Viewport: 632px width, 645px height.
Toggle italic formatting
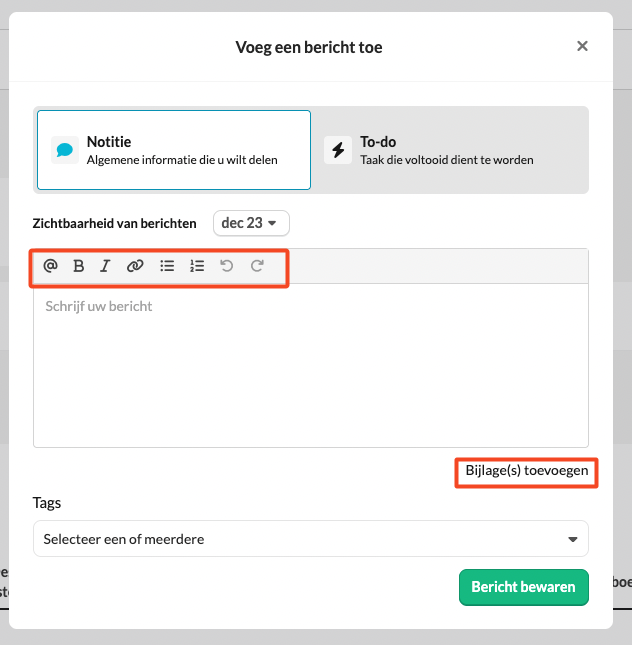[105, 266]
